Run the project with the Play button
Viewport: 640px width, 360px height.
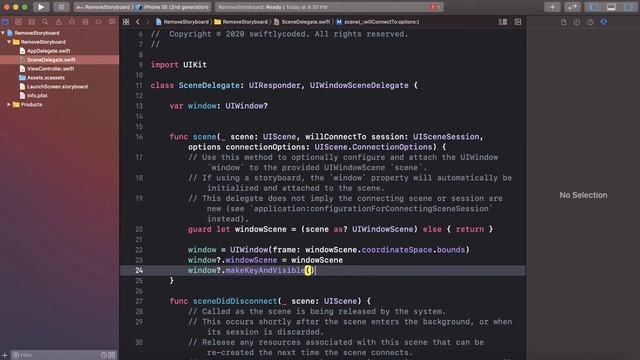[41, 7]
